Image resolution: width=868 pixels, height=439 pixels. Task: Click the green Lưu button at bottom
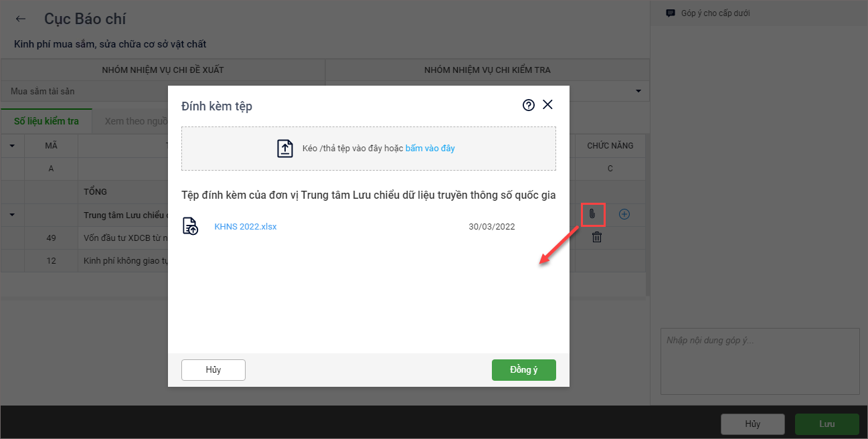pyautogui.click(x=827, y=424)
